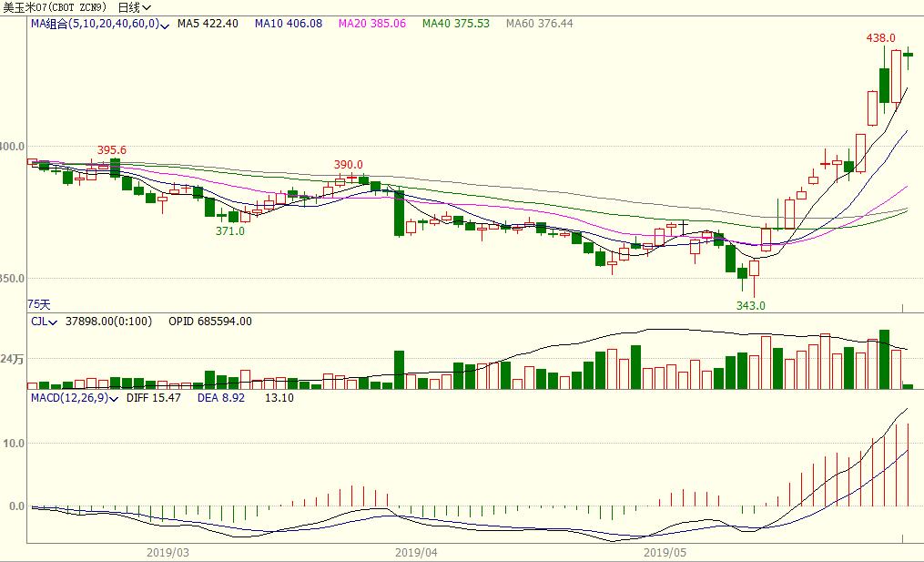
Task: Click the 2019/04 date axis label
Action: pyautogui.click(x=417, y=552)
